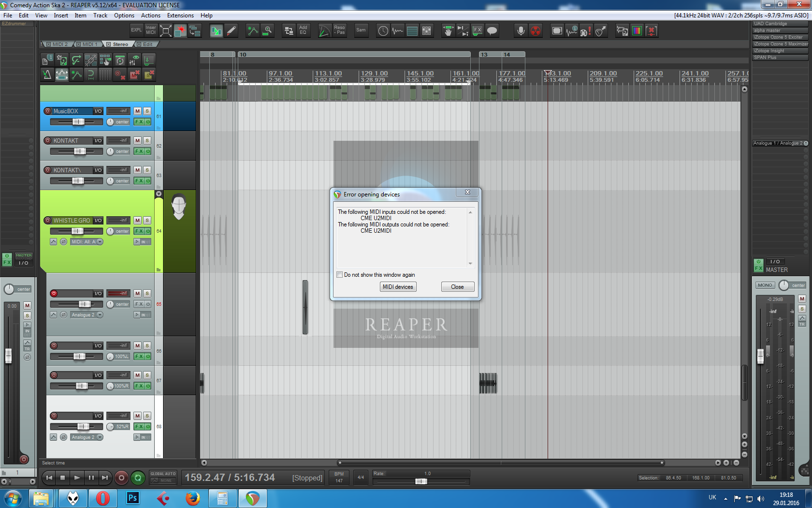Open the Extensions menu

pyautogui.click(x=180, y=15)
